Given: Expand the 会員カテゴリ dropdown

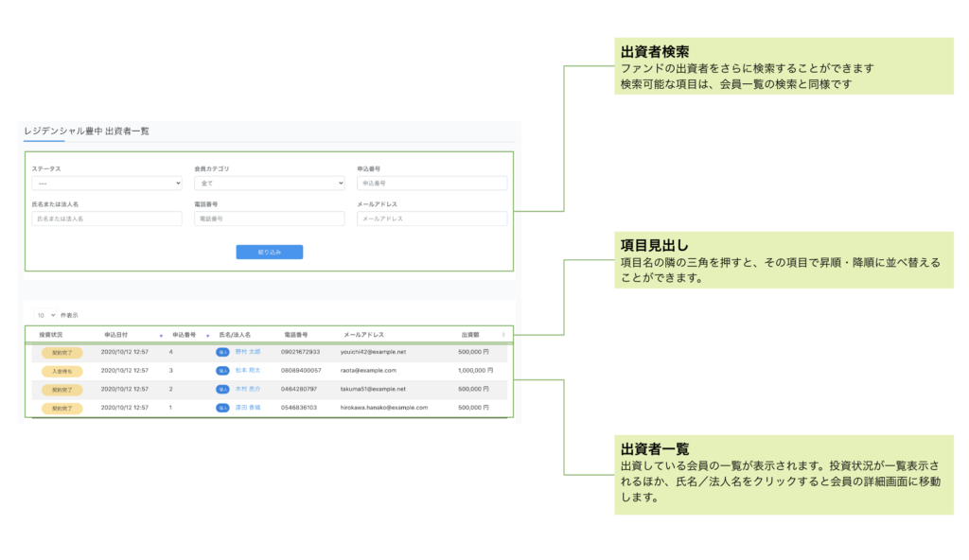Looking at the screenshot, I should click(x=269, y=184).
